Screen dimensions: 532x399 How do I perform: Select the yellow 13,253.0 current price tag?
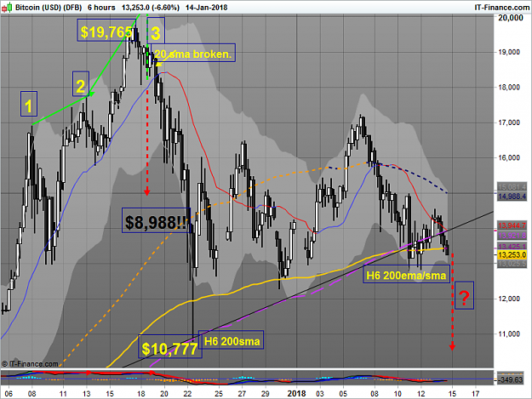(512, 254)
